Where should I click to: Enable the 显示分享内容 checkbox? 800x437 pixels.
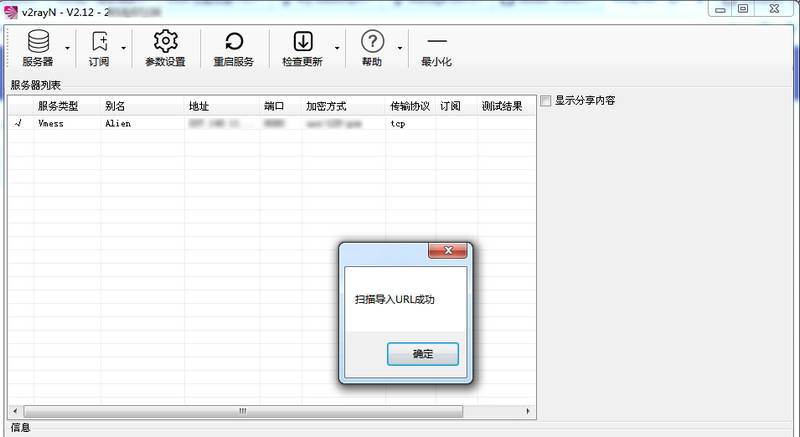click(x=546, y=101)
